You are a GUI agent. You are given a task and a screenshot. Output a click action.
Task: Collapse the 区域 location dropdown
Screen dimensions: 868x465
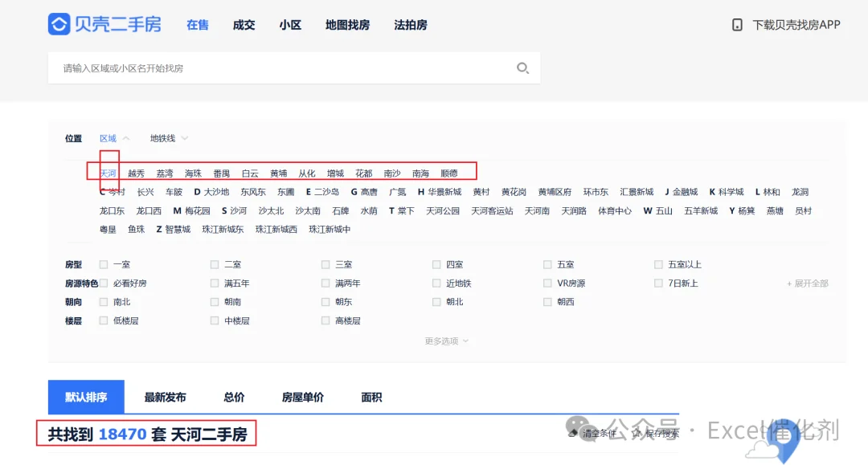click(x=114, y=138)
